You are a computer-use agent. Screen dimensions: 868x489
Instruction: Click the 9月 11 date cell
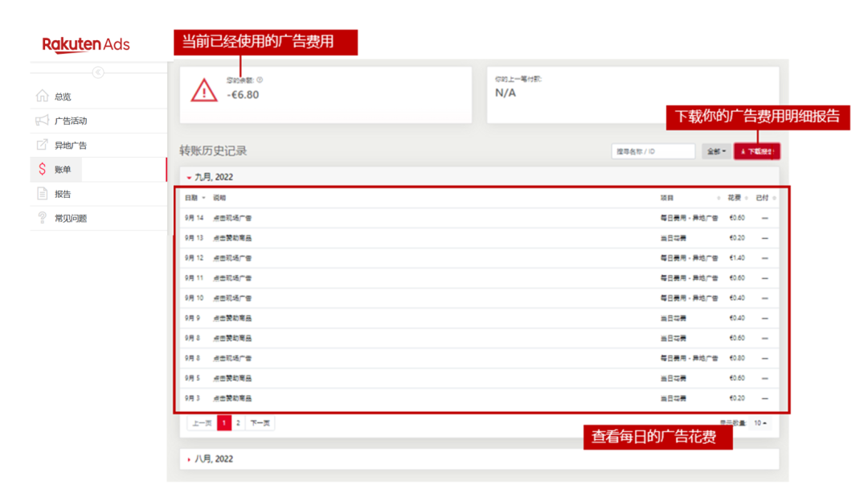coord(194,278)
